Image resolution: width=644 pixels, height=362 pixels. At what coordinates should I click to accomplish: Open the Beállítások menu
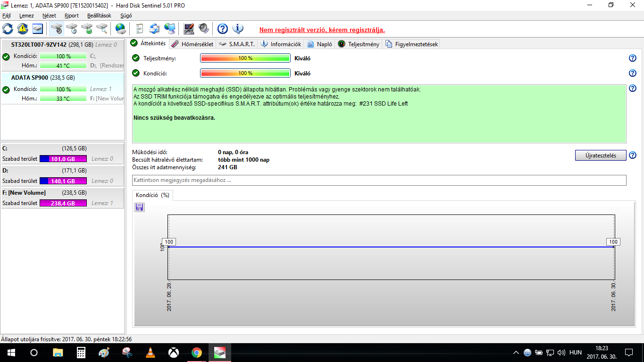click(x=99, y=16)
